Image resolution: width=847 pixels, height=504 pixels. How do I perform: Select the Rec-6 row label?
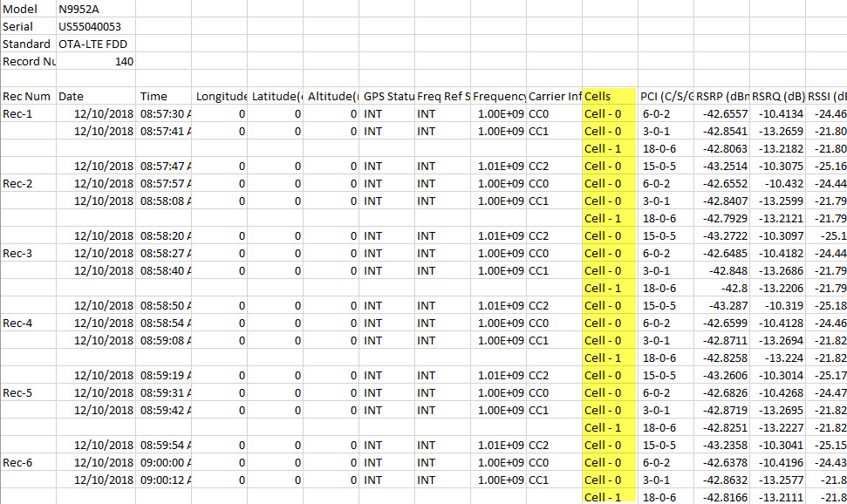(28, 462)
